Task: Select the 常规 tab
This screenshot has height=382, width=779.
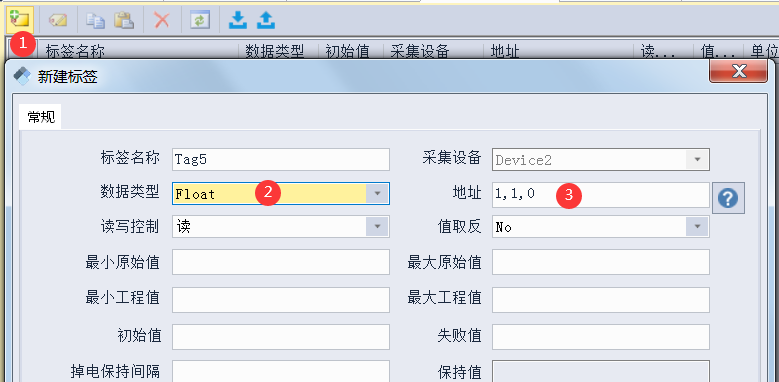Action: pos(41,117)
